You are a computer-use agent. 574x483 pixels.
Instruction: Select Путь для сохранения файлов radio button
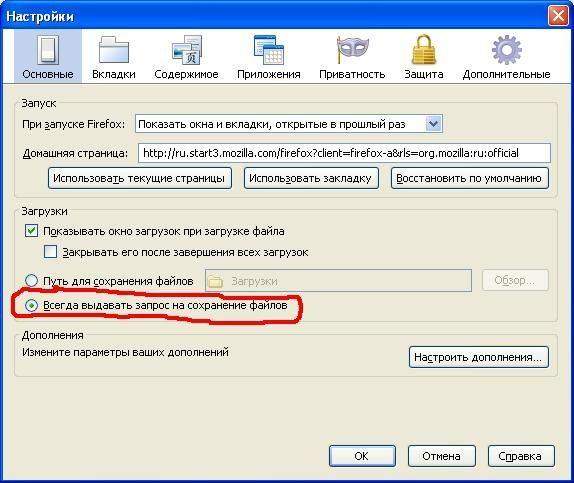coord(31,280)
